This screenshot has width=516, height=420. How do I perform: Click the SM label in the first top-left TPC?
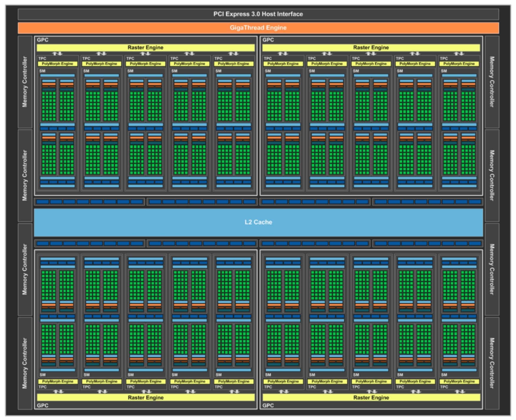tap(42, 71)
